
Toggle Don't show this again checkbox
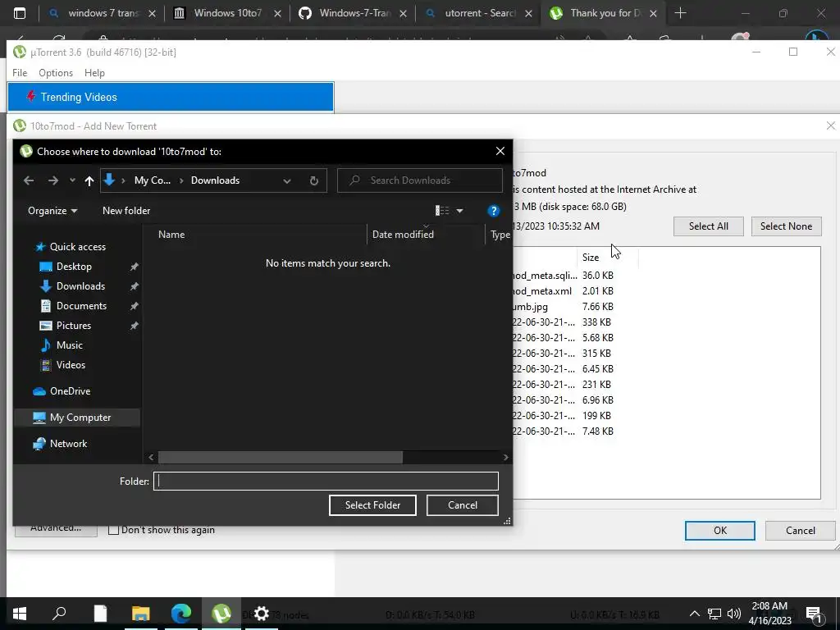click(113, 530)
